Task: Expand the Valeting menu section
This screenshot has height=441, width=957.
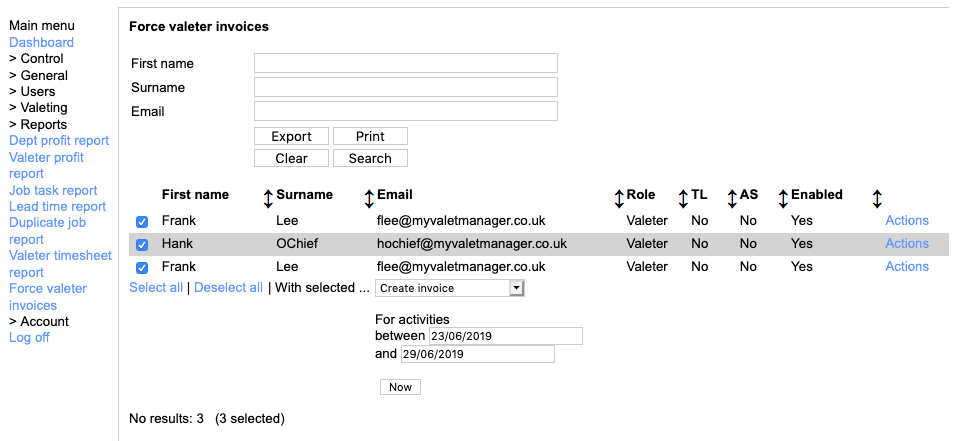Action: [38, 108]
